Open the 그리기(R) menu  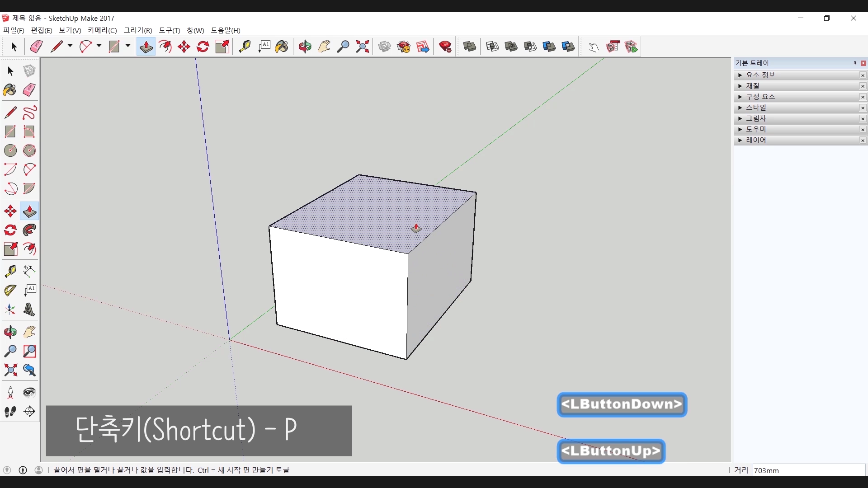[138, 30]
